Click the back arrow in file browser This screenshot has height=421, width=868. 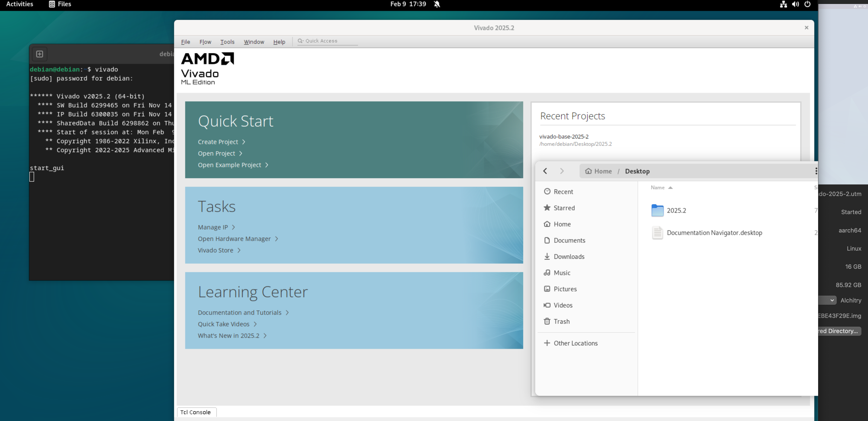click(x=545, y=171)
